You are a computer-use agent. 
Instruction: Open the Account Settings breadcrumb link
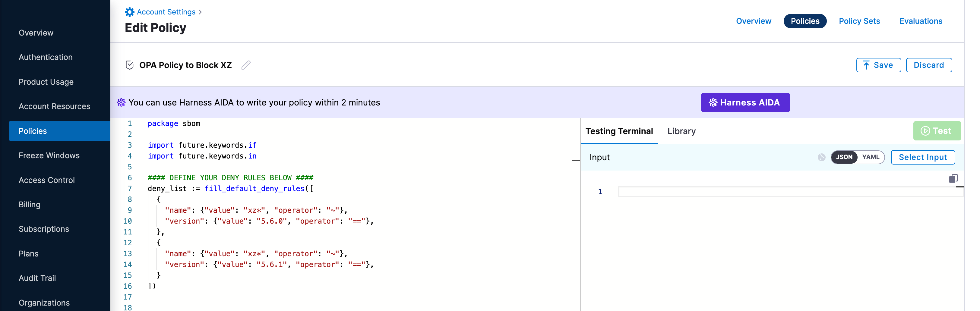(166, 12)
